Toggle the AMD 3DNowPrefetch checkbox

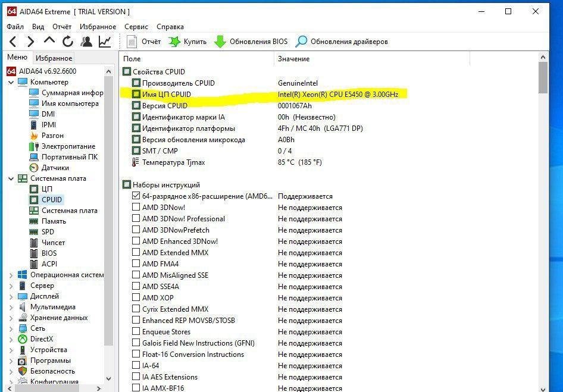(136, 230)
